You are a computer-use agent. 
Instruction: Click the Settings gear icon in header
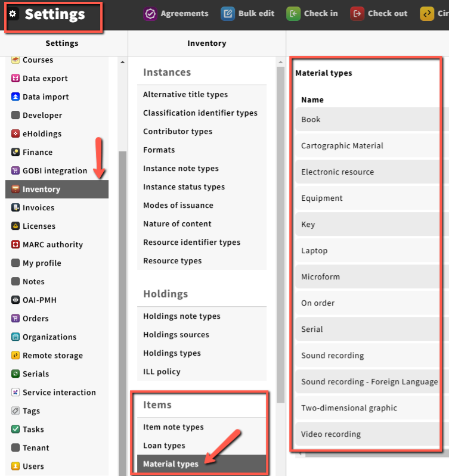tap(13, 14)
